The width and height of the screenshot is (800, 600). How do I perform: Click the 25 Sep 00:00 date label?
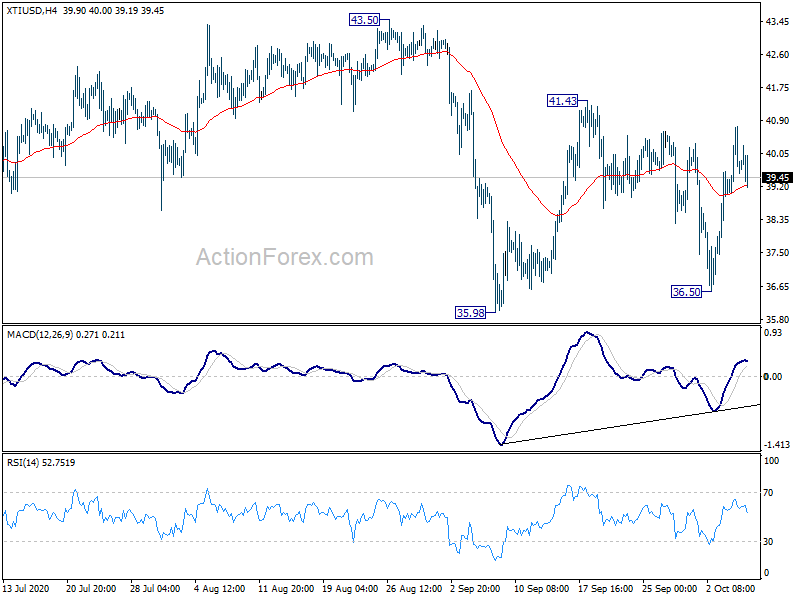click(669, 588)
